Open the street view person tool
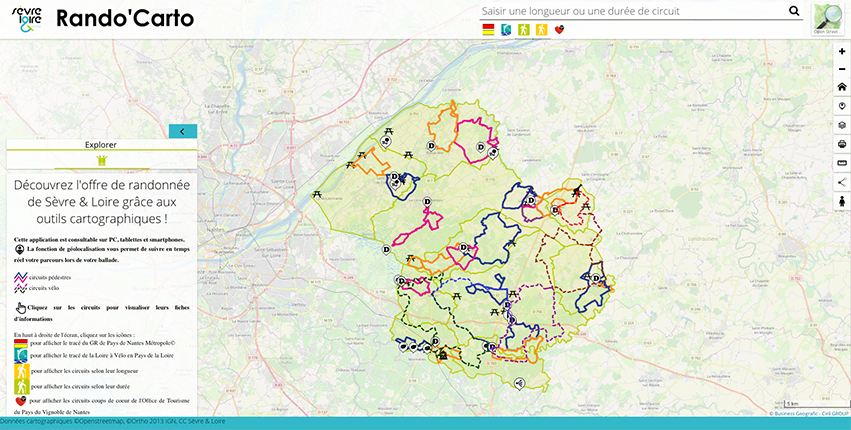This screenshot has height=430, width=851. [841, 202]
